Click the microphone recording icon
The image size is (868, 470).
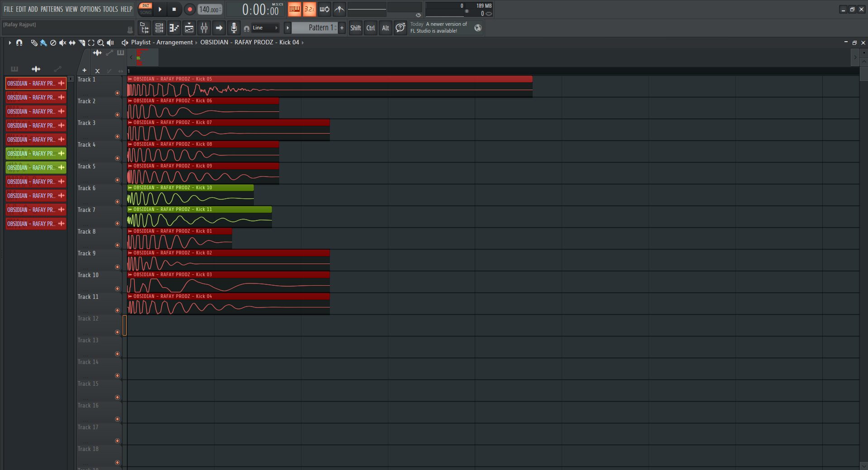click(234, 28)
